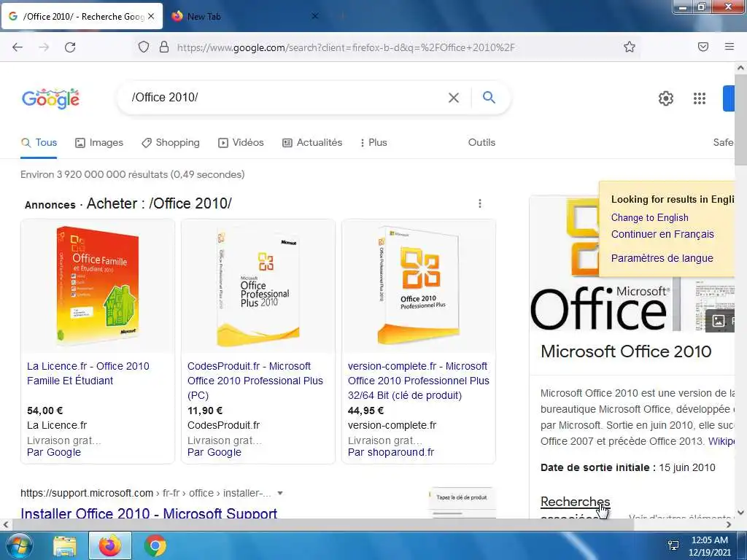Click the Microsoft Office 2010 panel title
Image resolution: width=747 pixels, height=560 pixels.
[626, 351]
